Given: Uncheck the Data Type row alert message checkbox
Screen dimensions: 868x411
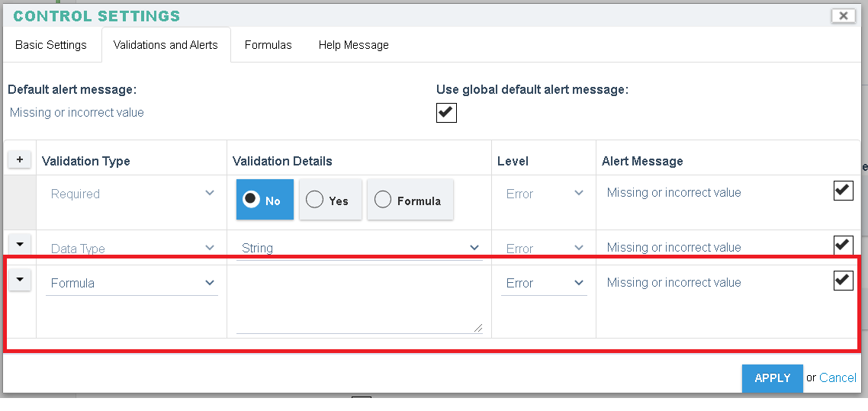Looking at the screenshot, I should 843,244.
